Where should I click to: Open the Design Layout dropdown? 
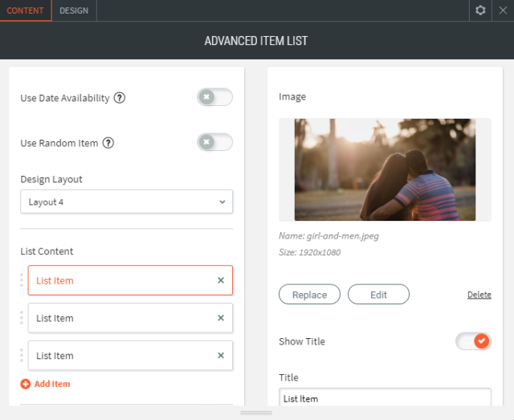coord(127,202)
